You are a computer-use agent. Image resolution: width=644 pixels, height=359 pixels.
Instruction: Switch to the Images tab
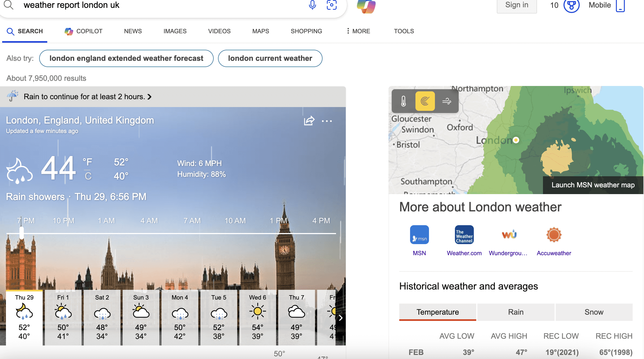[175, 31]
